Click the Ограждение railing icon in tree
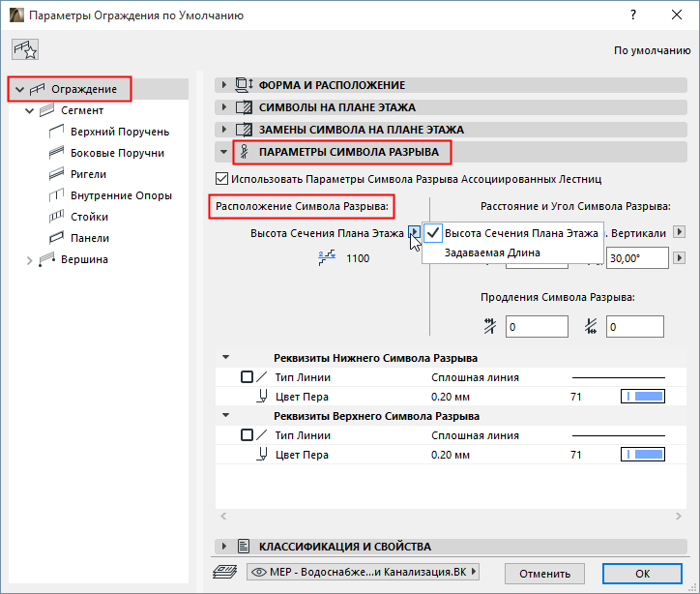This screenshot has width=700, height=594. pos(37,89)
